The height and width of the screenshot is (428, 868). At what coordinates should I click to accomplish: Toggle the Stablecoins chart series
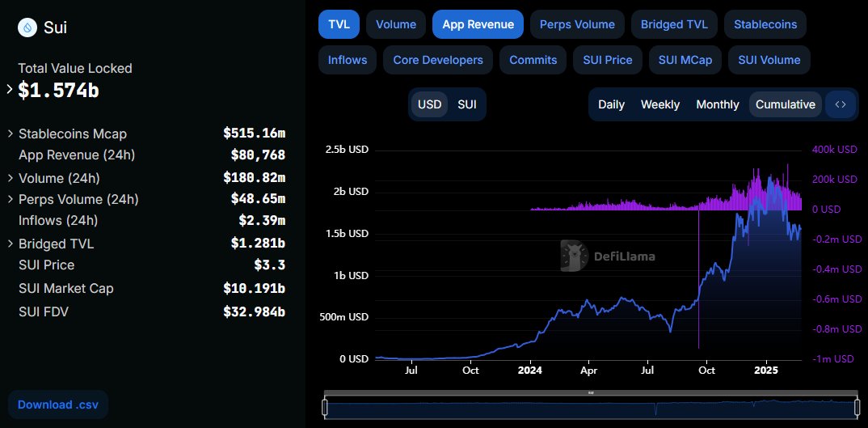(x=765, y=24)
